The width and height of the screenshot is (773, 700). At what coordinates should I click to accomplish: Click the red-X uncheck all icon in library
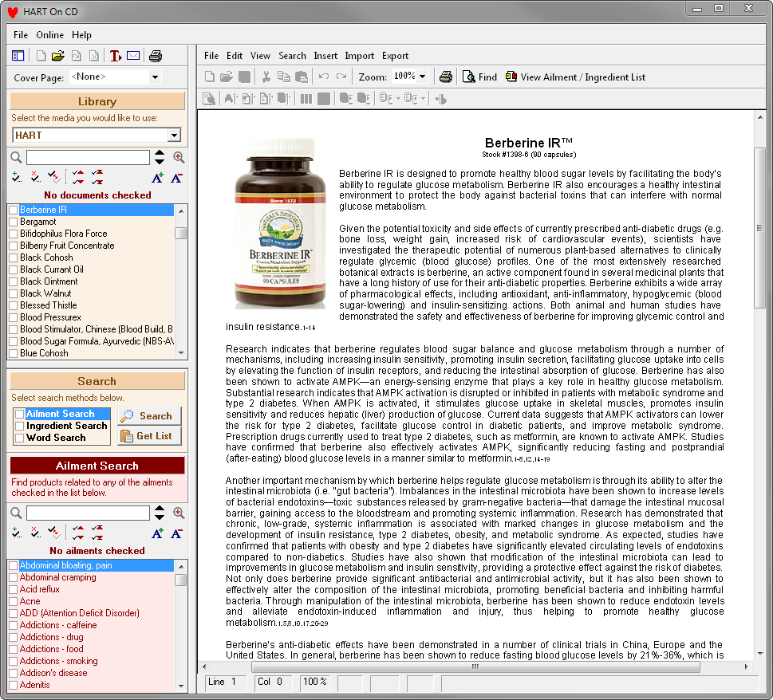click(x=35, y=177)
